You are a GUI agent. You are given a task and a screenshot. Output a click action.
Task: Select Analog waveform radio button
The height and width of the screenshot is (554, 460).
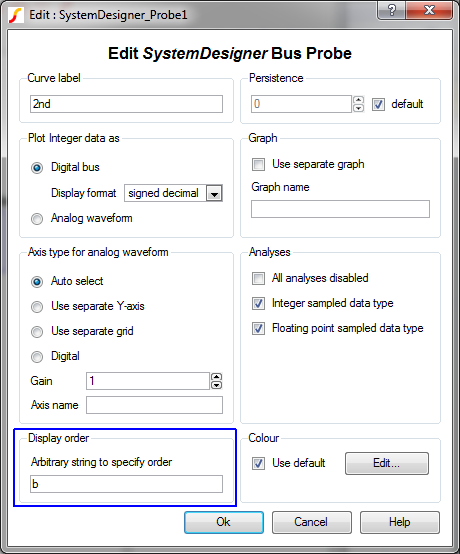[x=37, y=219]
